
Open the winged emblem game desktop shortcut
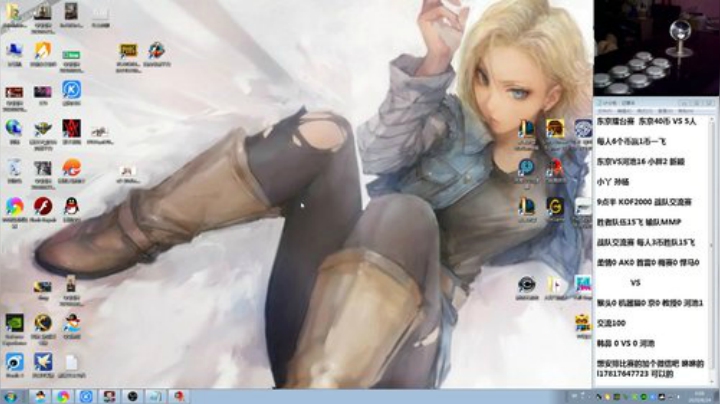pyautogui.click(x=43, y=129)
